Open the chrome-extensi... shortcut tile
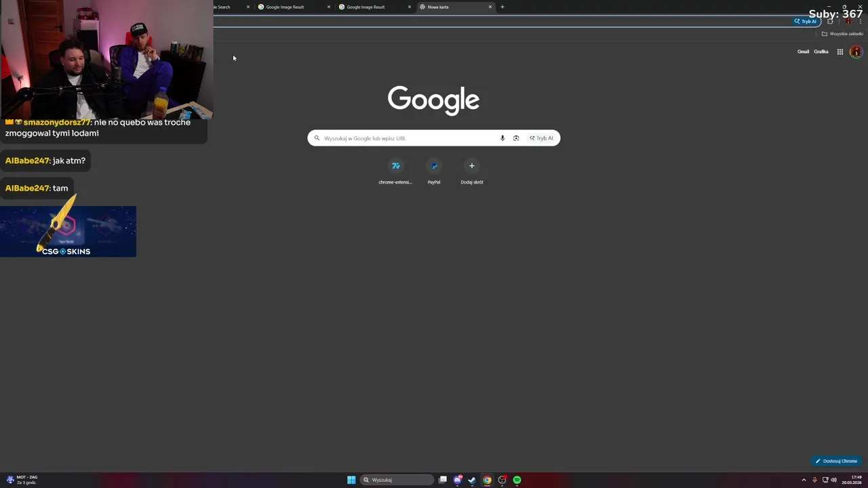 (x=395, y=171)
